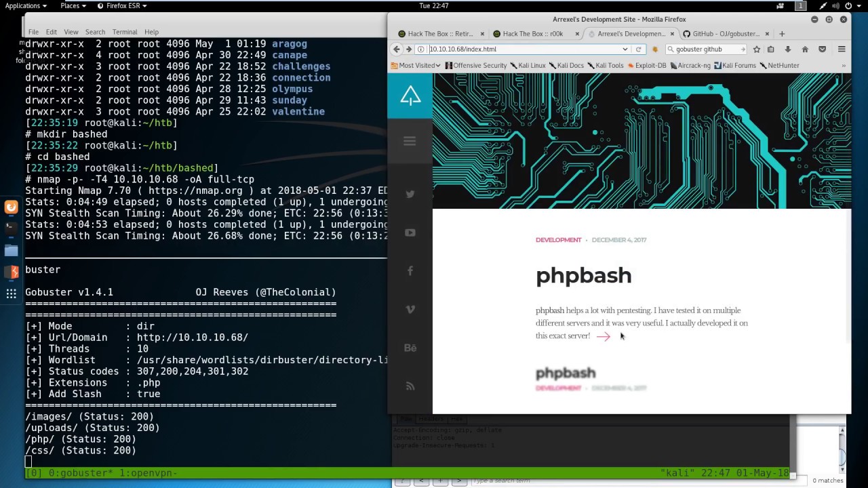Open the bookmarks library icon
Viewport: 868px width, 488px height.
point(771,49)
